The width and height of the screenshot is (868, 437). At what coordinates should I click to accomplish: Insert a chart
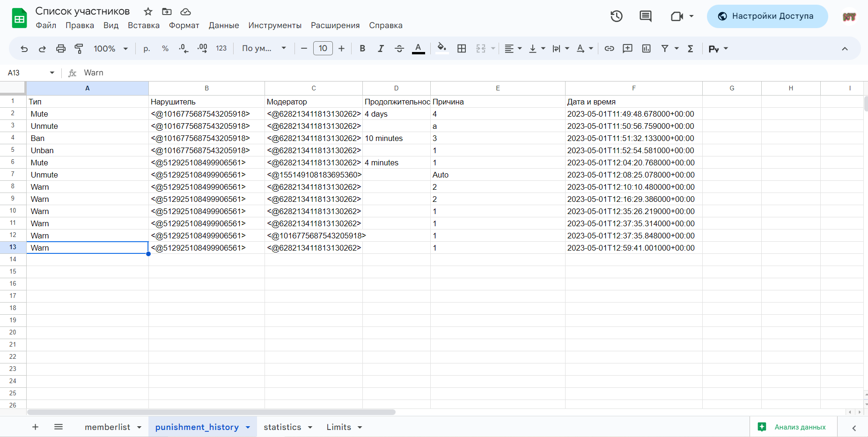[x=647, y=48]
